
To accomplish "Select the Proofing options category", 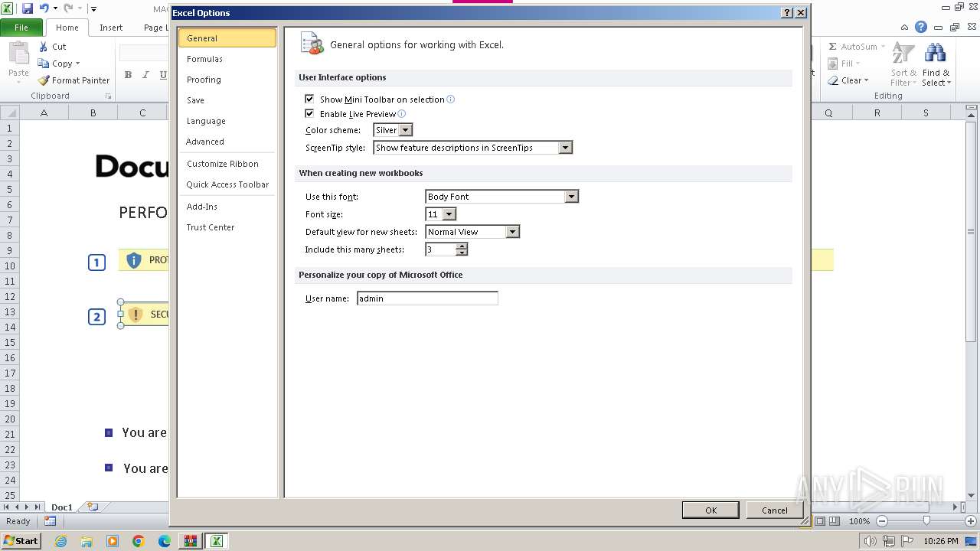I will [x=227, y=80].
